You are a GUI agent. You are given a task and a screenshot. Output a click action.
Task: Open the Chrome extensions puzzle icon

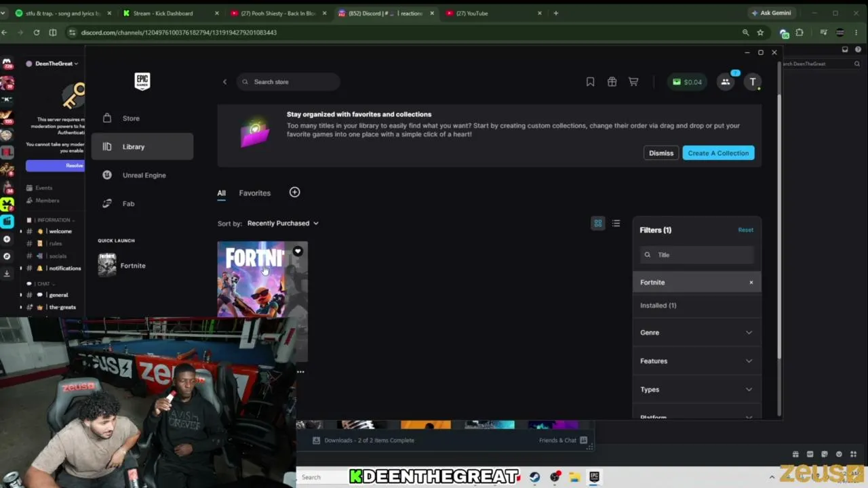click(x=800, y=33)
